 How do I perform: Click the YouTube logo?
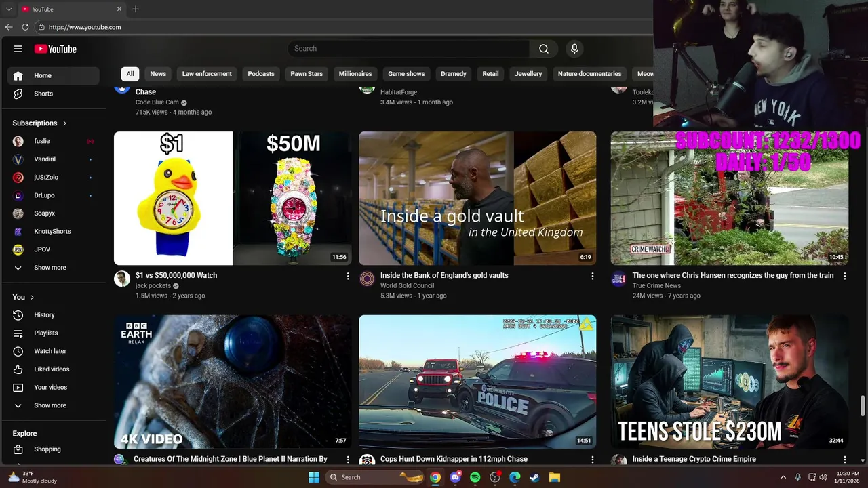pyautogui.click(x=56, y=49)
